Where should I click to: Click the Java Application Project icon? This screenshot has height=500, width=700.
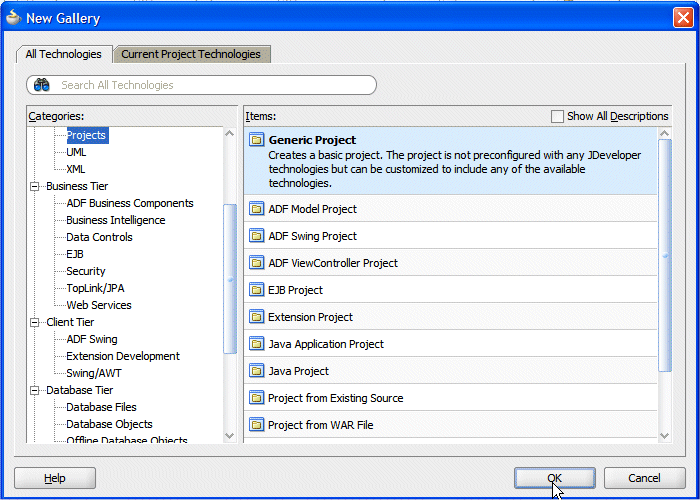coord(257,344)
